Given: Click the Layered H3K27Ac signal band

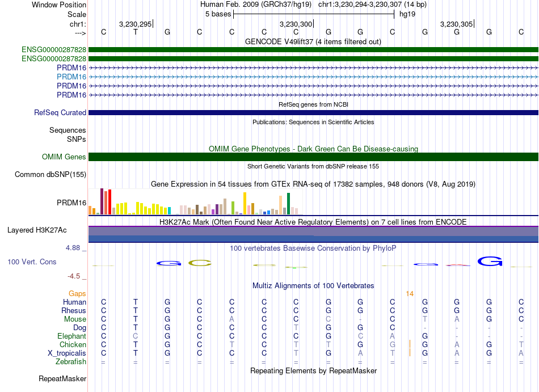Looking at the screenshot, I should (313, 234).
